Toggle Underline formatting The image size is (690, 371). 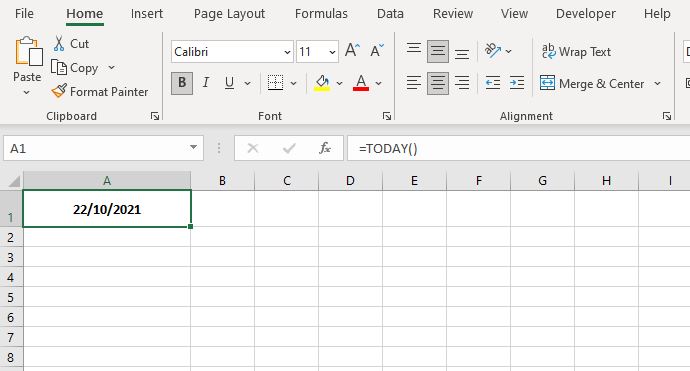[229, 83]
